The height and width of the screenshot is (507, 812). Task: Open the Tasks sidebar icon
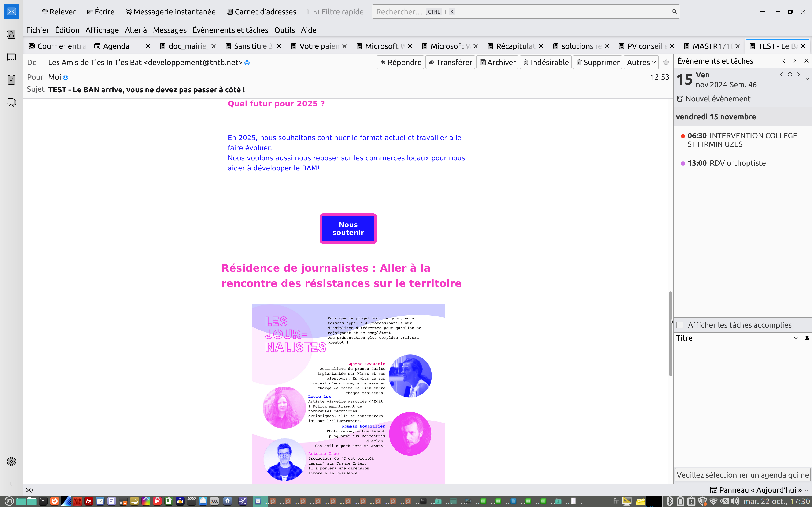pyautogui.click(x=11, y=79)
